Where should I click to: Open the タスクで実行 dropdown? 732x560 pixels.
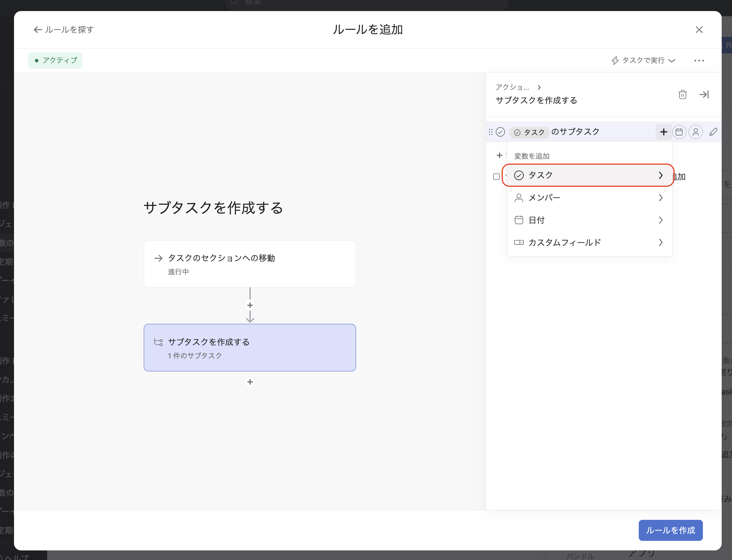coord(643,60)
